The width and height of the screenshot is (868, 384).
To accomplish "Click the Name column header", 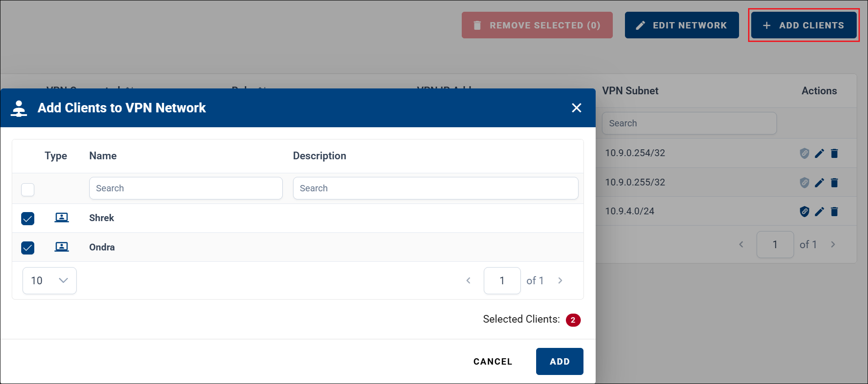I will coord(103,156).
